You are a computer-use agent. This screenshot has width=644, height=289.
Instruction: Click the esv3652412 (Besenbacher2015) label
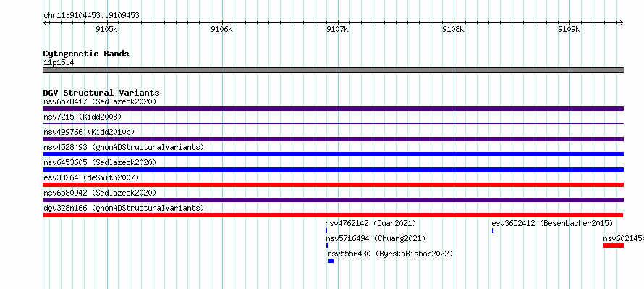coord(552,223)
